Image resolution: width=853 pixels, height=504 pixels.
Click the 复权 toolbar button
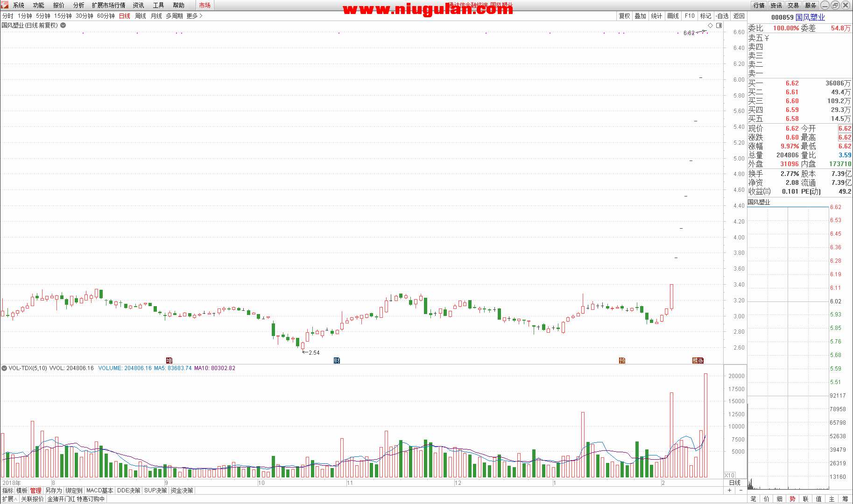(625, 16)
